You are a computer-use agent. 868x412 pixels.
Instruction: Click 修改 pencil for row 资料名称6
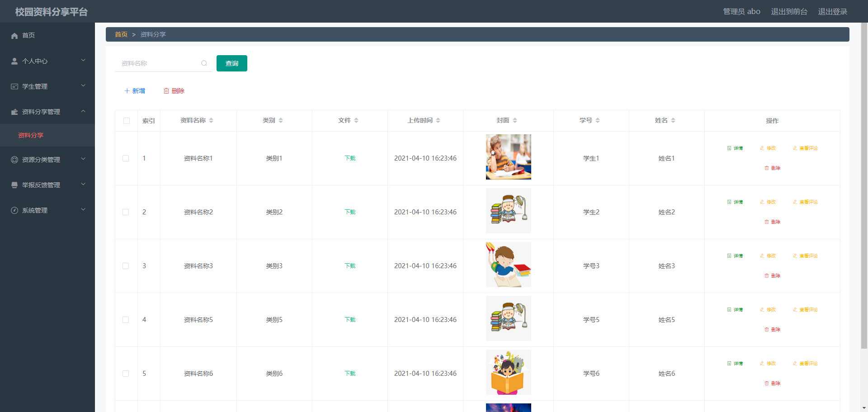pyautogui.click(x=768, y=364)
